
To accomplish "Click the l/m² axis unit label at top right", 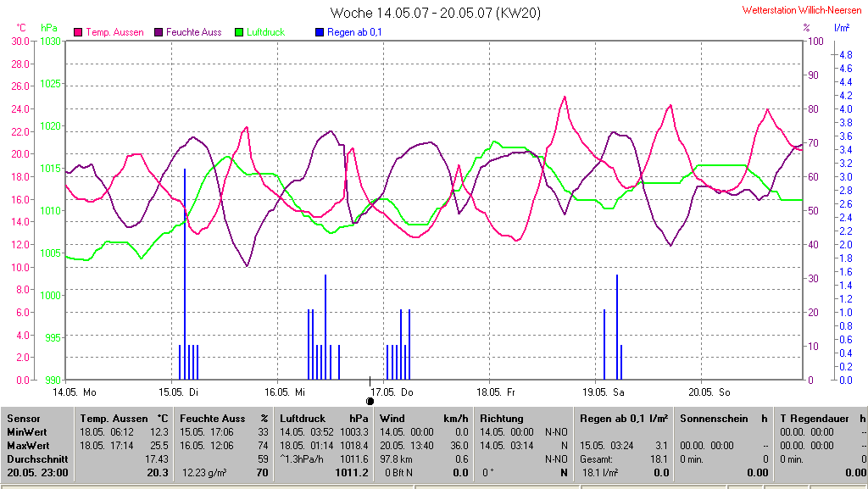I will coord(842,28).
